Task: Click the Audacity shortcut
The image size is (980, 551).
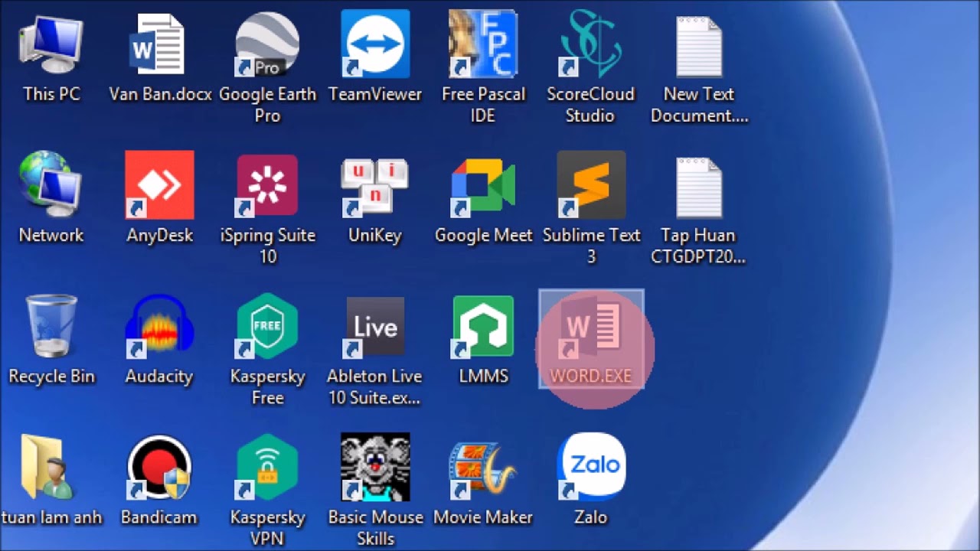Action: pyautogui.click(x=159, y=340)
